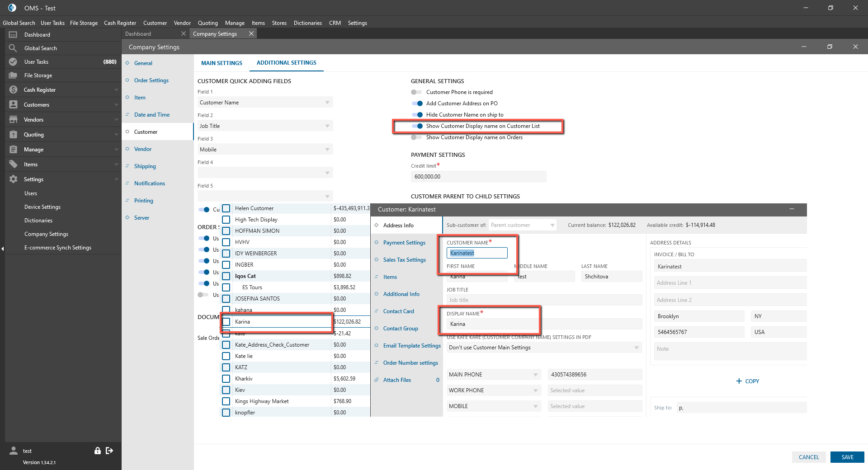
Task: Open Field 1 Customer Name dropdown
Action: point(265,103)
